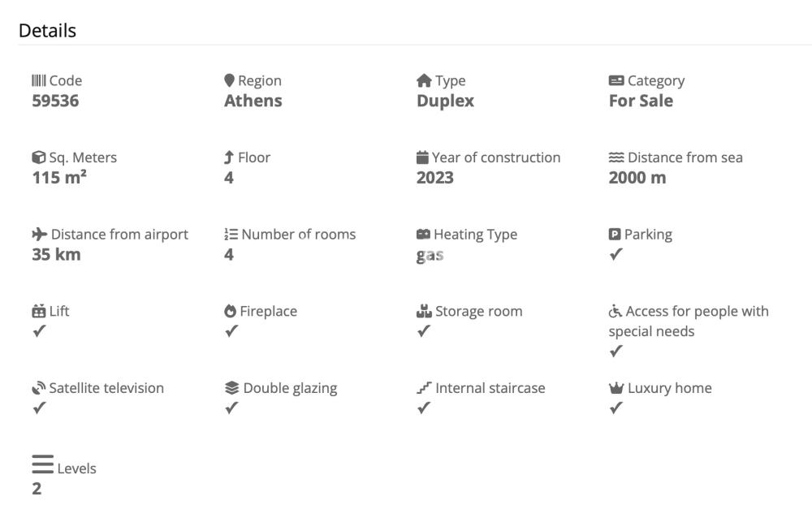The width and height of the screenshot is (812, 505).
Task: Click the crown icon for Luxury home
Action: click(x=616, y=388)
